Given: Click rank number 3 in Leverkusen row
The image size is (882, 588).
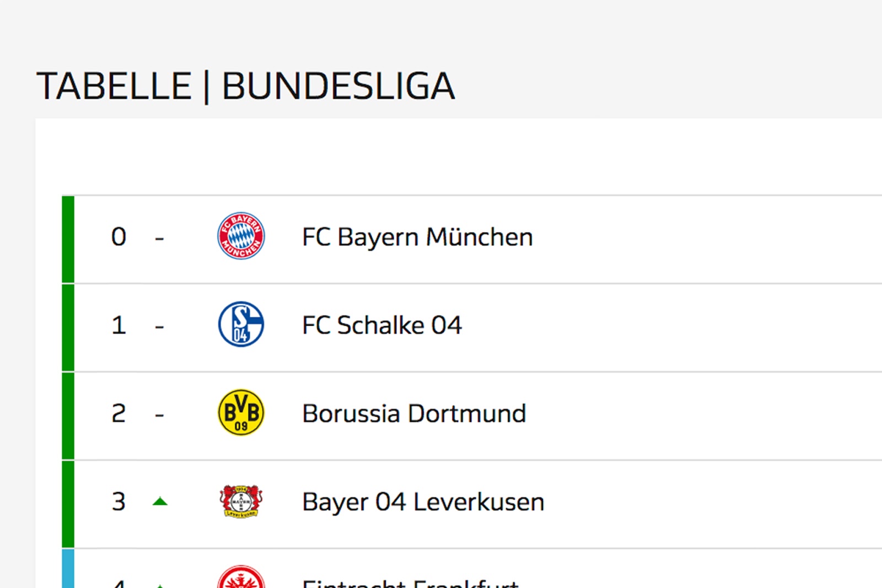Looking at the screenshot, I should pyautogui.click(x=119, y=501).
